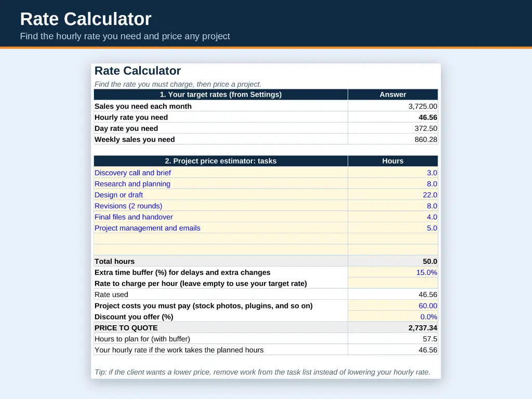
Task: Edit 'Discovery call and brief' task name
Action: (220, 172)
